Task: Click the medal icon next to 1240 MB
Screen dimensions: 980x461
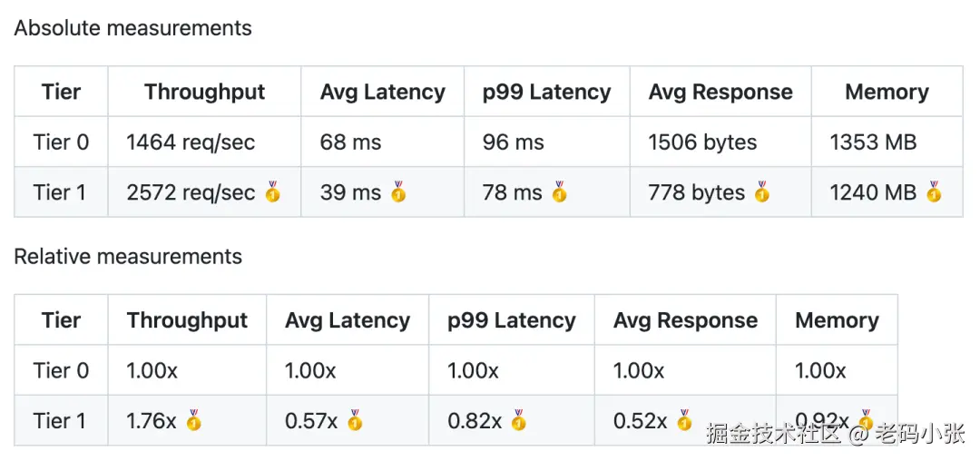Action: pyautogui.click(x=934, y=192)
